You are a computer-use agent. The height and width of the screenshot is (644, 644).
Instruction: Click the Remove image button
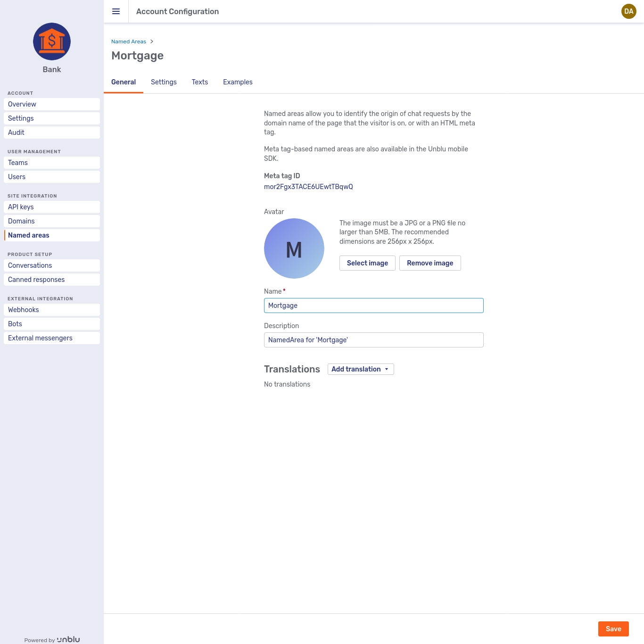coord(429,263)
